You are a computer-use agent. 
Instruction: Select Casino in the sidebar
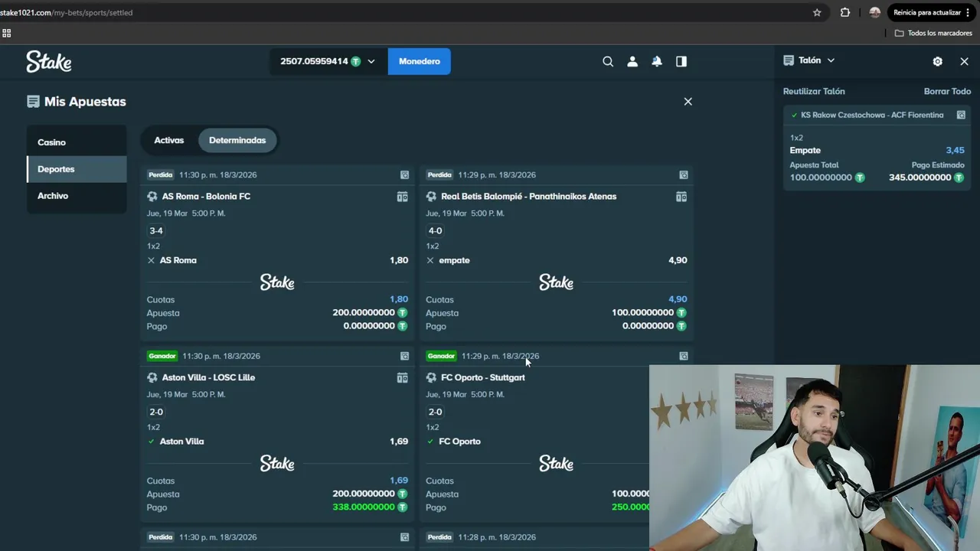(77, 142)
